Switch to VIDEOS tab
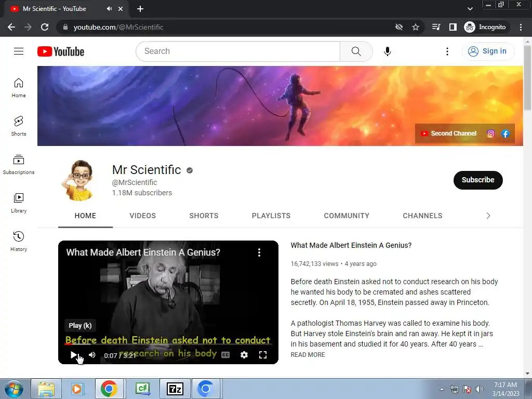This screenshot has width=532, height=399. tap(142, 216)
